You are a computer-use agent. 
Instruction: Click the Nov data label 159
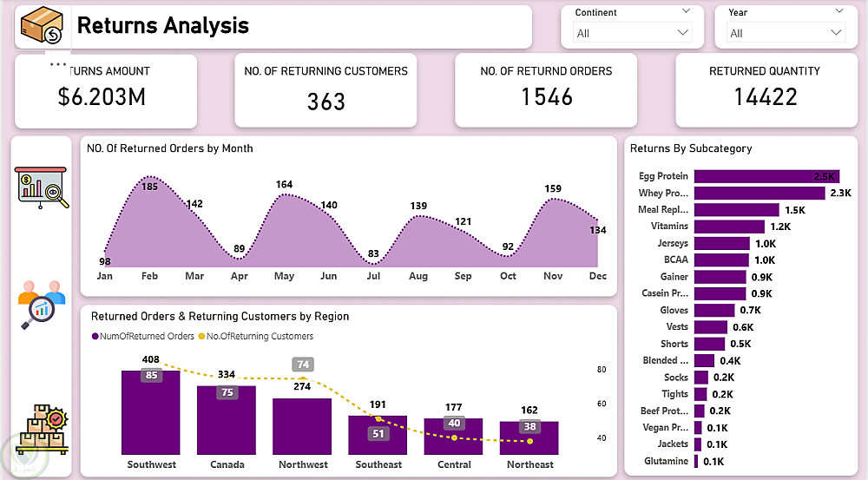[552, 189]
